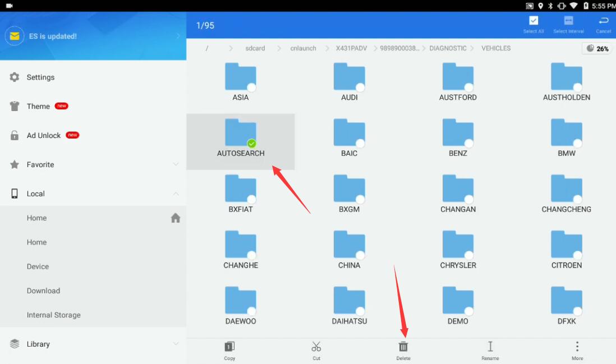Cut the selected folder with scissors icon

point(316,350)
